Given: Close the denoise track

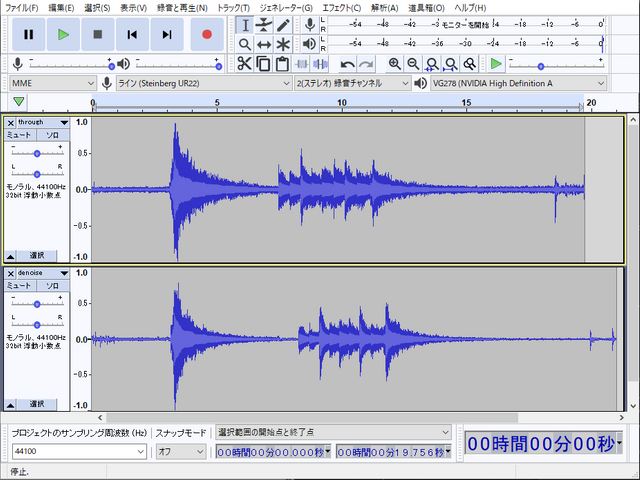Looking at the screenshot, I should pos(11,273).
